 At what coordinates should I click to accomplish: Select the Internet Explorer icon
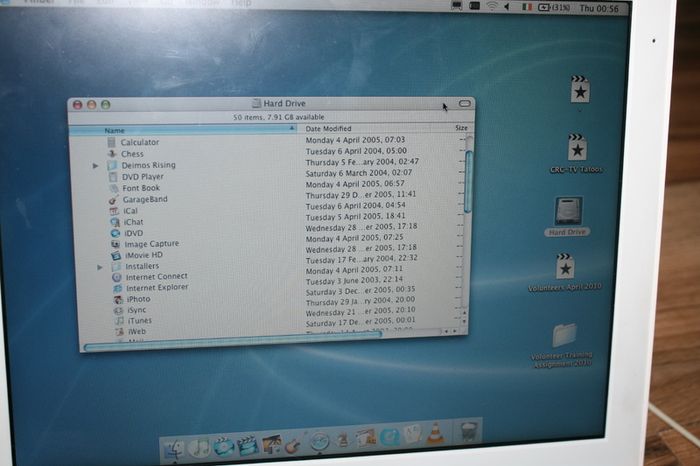tap(117, 288)
